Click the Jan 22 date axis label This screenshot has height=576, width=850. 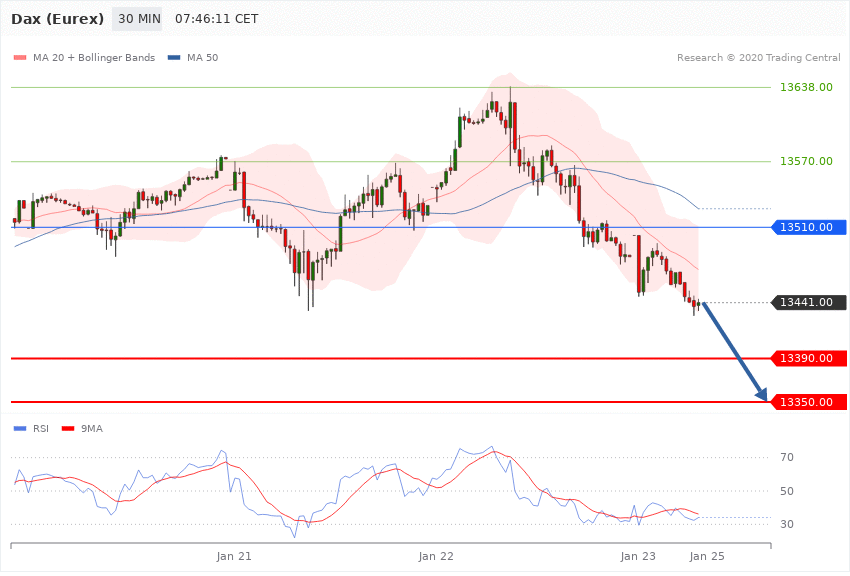click(x=436, y=556)
